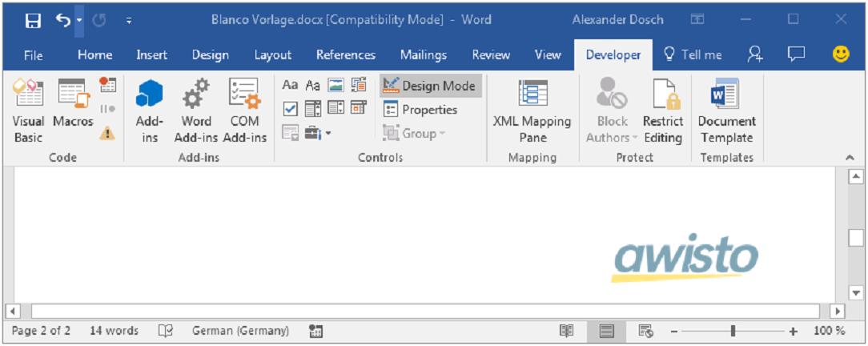Switch to the Insert tab

(x=151, y=54)
